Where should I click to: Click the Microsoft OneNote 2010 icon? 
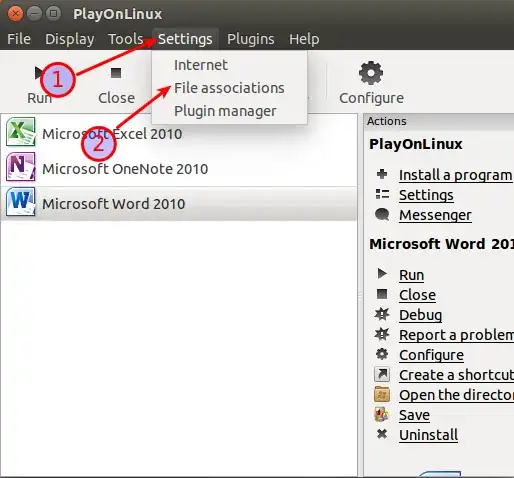[x=21, y=166]
